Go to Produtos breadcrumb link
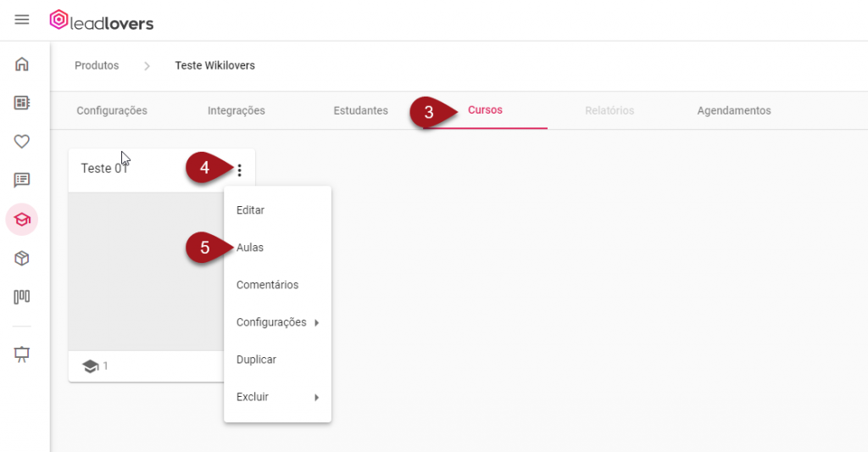 coord(97,65)
